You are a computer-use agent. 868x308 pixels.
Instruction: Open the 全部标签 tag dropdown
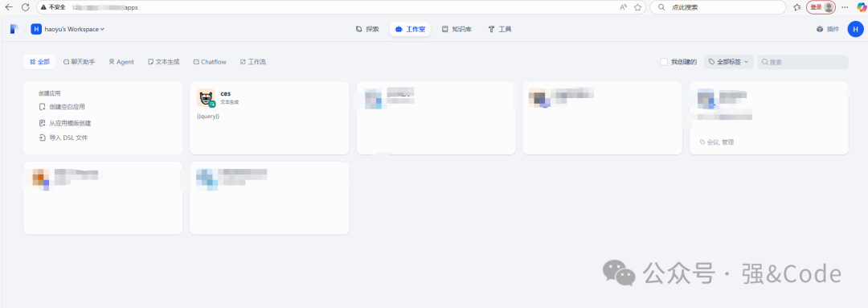tap(728, 62)
